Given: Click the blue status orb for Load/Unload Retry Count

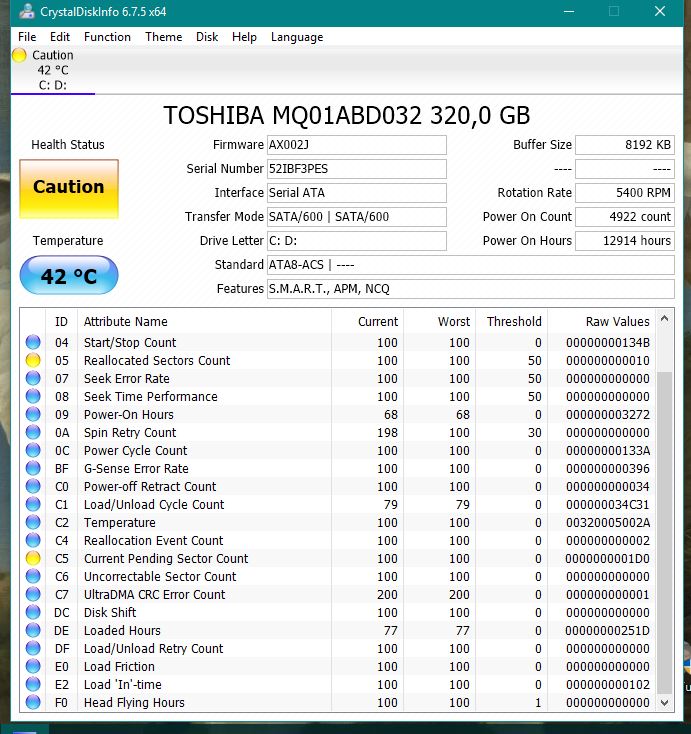Looking at the screenshot, I should (x=33, y=648).
